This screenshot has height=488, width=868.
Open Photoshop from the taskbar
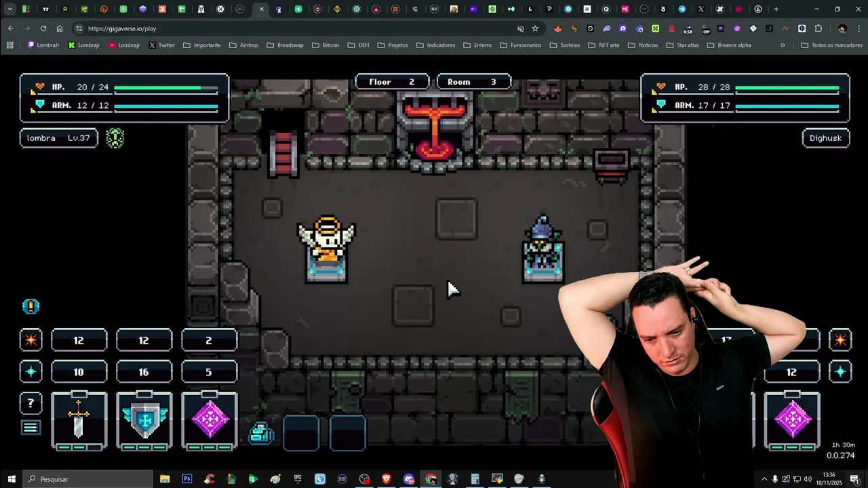pos(186,479)
